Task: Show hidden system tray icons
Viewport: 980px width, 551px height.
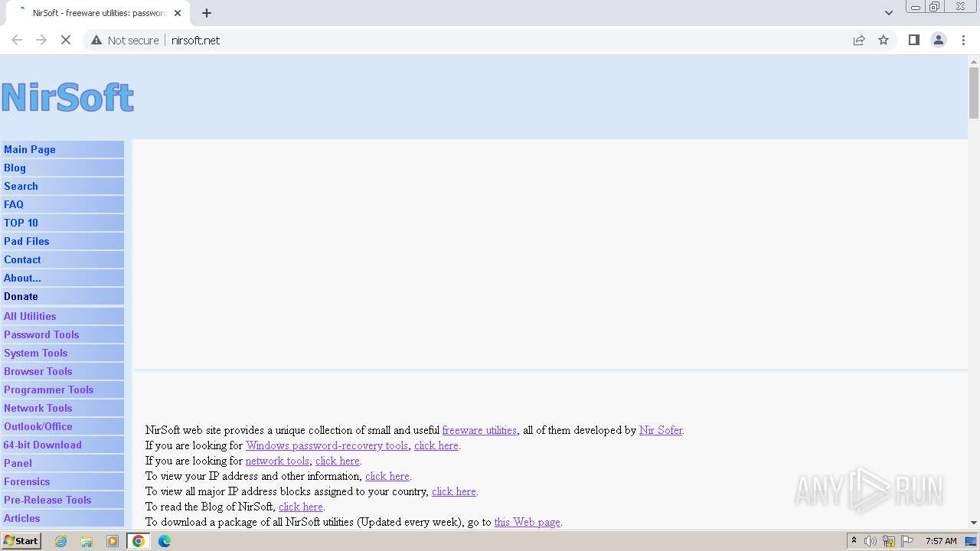Action: [x=854, y=541]
